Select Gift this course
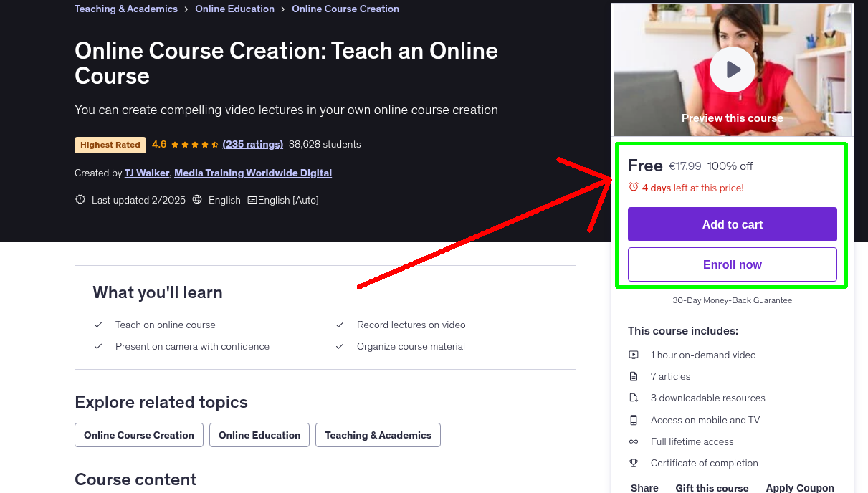Viewport: 868px width, 493px height. pyautogui.click(x=712, y=487)
